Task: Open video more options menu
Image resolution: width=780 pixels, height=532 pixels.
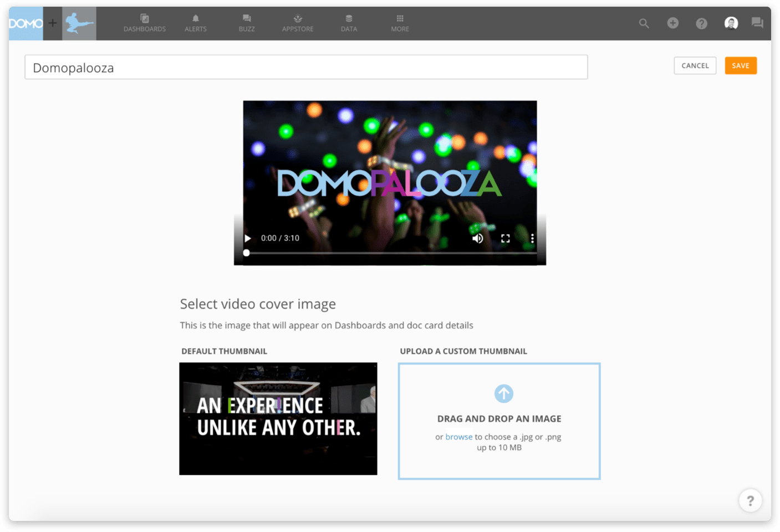Action: click(532, 238)
